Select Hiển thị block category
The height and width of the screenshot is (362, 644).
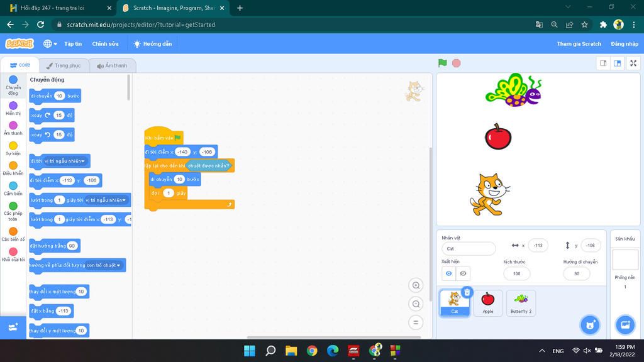coord(13,108)
